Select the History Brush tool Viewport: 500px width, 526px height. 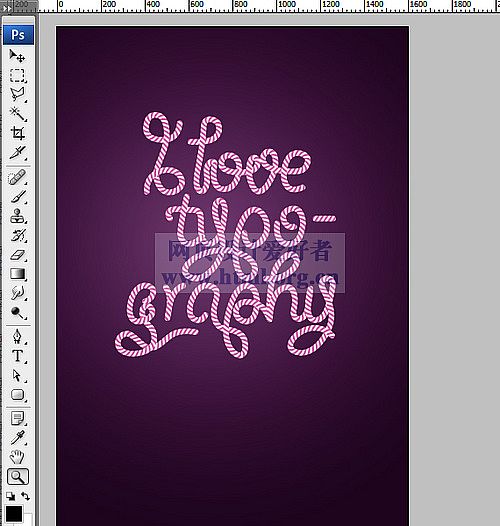click(x=17, y=235)
